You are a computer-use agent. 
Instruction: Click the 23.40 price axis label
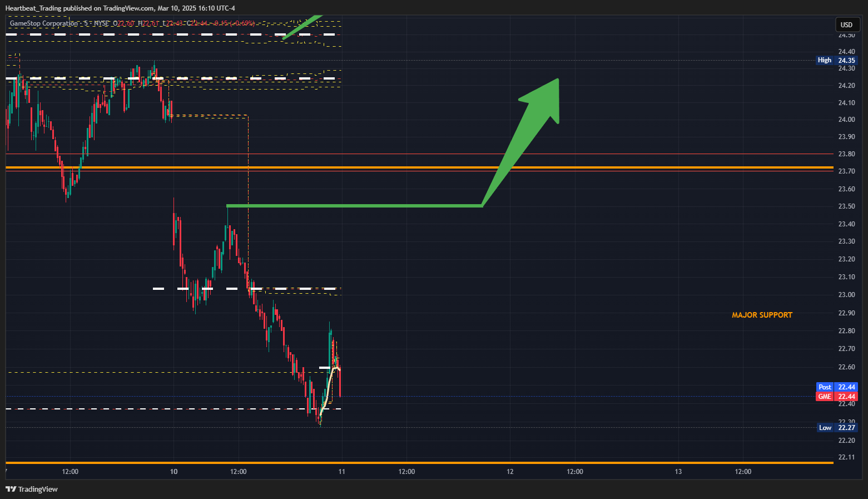coord(846,224)
